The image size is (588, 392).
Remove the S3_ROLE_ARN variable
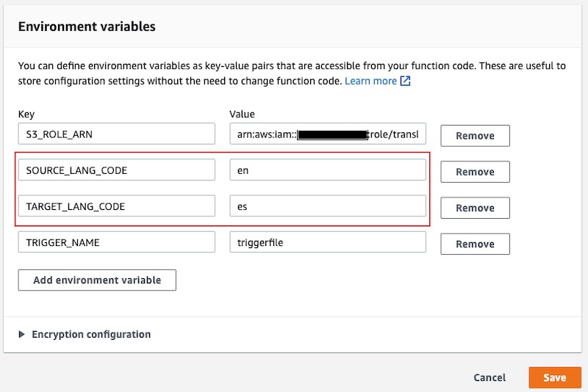click(475, 136)
